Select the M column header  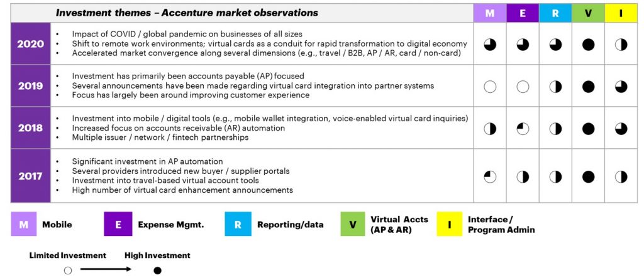point(490,13)
